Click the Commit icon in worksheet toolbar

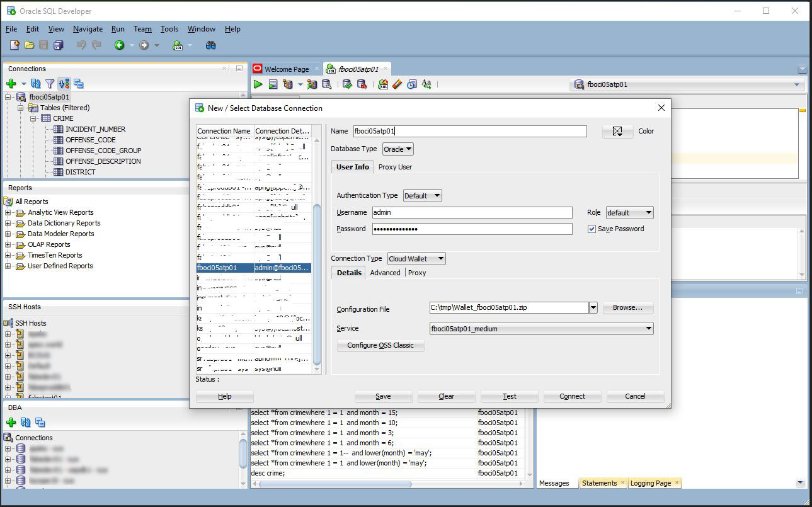(347, 84)
